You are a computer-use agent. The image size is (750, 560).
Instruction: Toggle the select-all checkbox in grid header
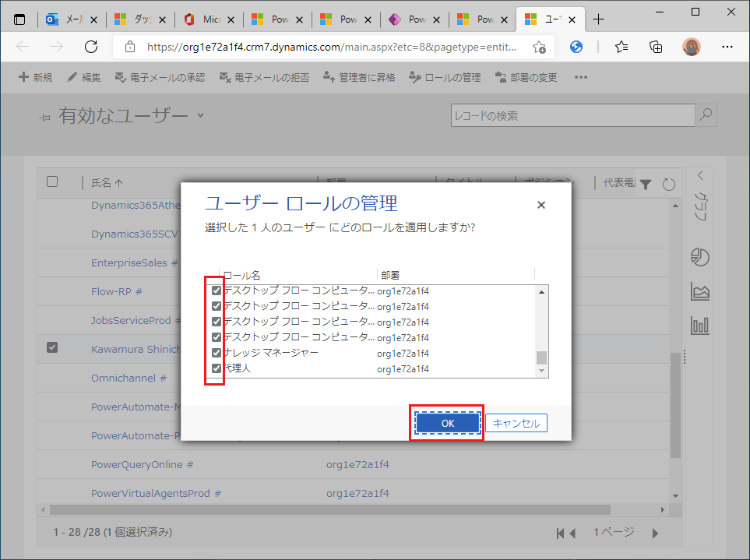click(x=52, y=181)
